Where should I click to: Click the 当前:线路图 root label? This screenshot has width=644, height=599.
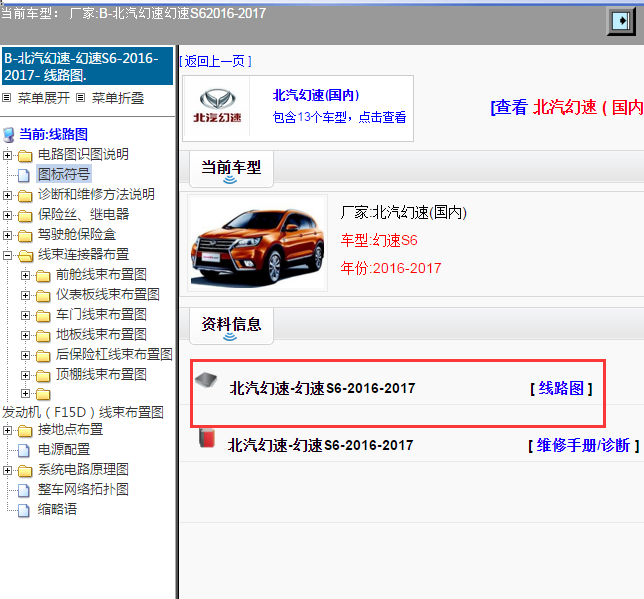[53, 134]
